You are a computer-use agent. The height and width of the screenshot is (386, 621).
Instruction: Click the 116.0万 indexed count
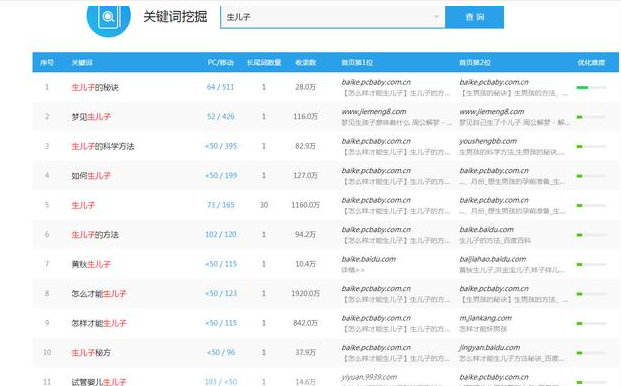point(305,116)
